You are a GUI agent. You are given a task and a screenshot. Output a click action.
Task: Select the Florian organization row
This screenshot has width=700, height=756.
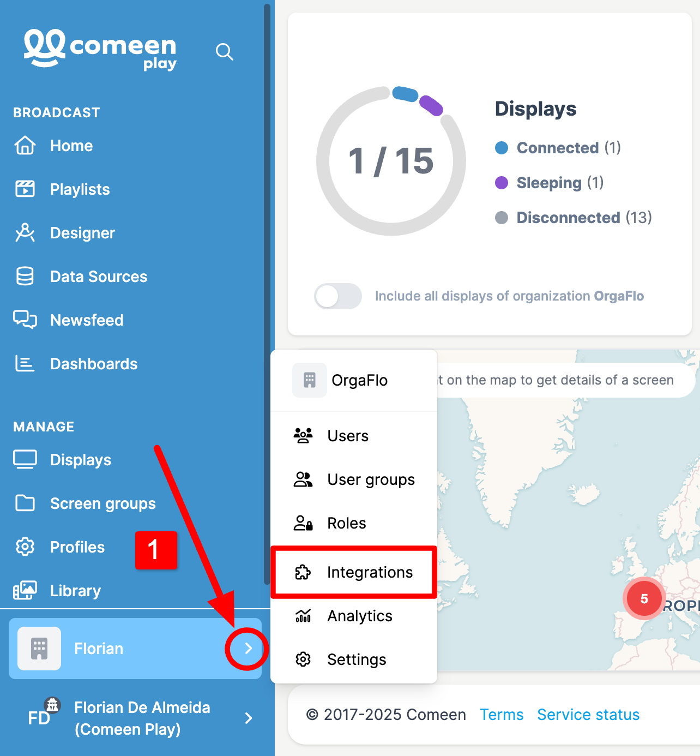(135, 649)
